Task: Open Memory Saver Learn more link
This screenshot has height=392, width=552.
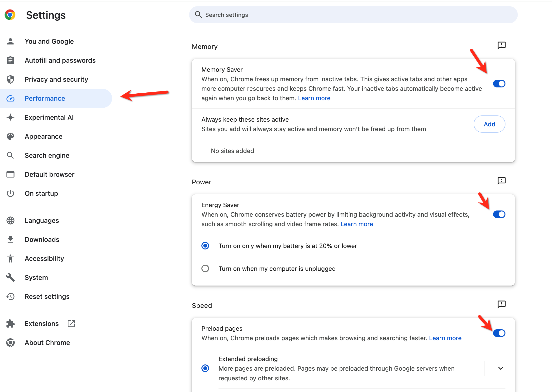Action: point(314,98)
